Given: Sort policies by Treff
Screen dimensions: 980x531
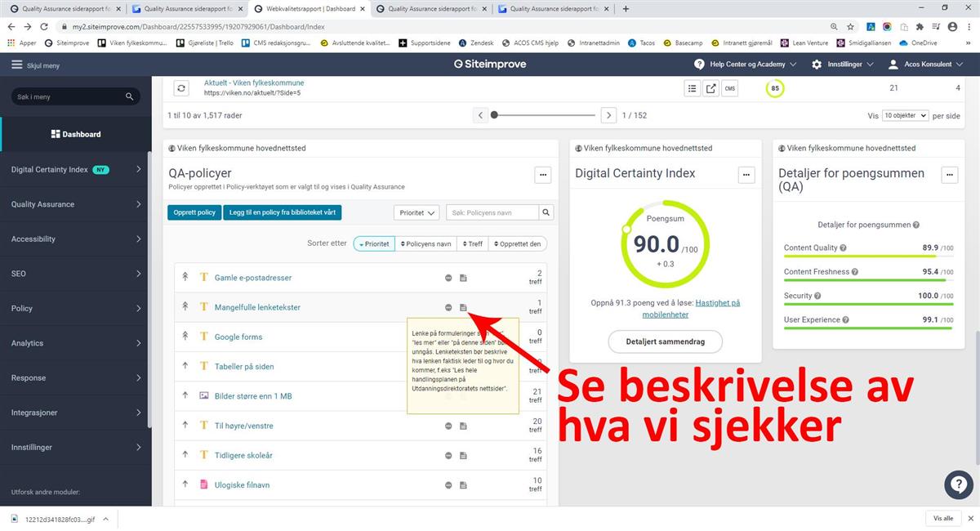Looking at the screenshot, I should [x=473, y=243].
